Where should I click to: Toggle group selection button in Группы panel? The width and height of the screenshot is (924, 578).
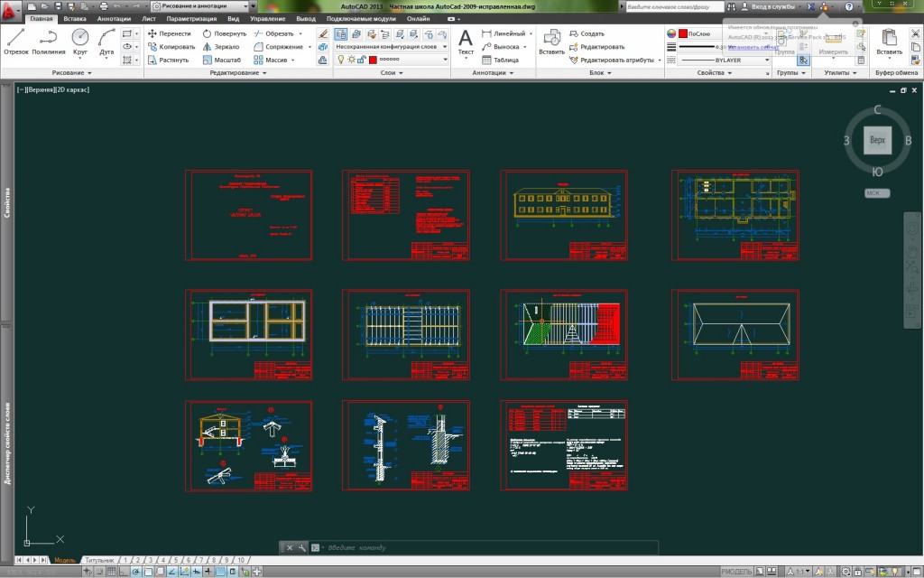tap(803, 60)
